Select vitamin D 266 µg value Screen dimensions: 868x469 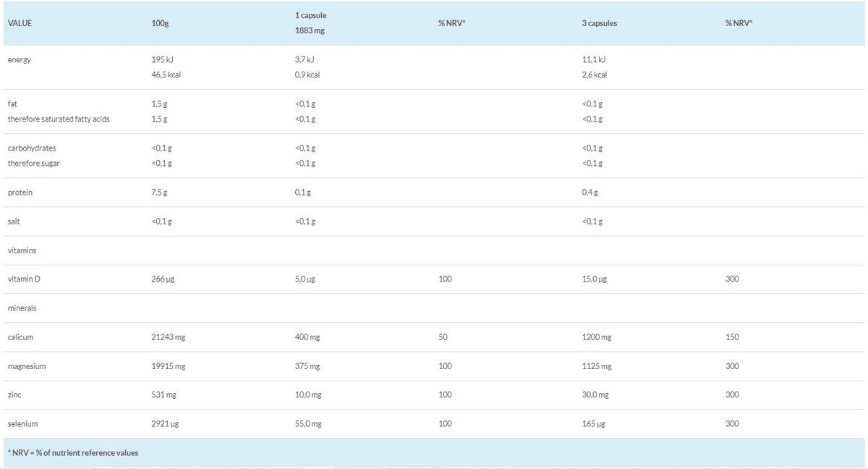(x=163, y=279)
